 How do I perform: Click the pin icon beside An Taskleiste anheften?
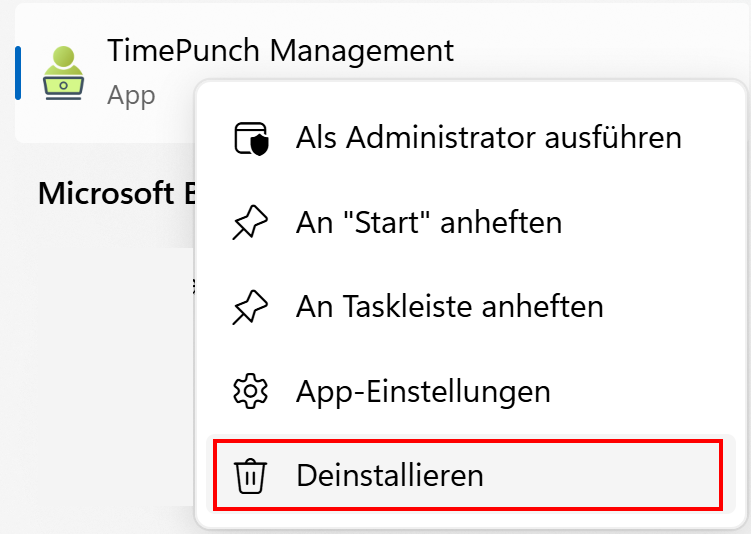[x=250, y=306]
